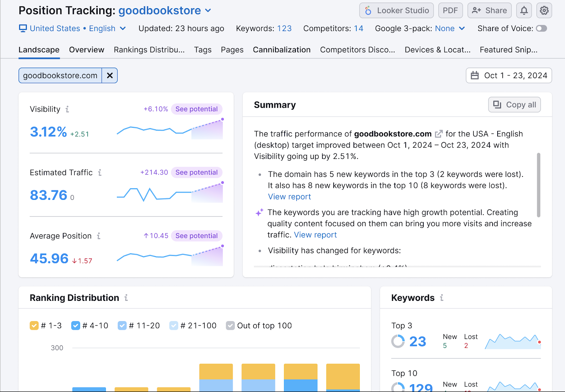Click Estimated Traffic sparkline chart

click(170, 192)
